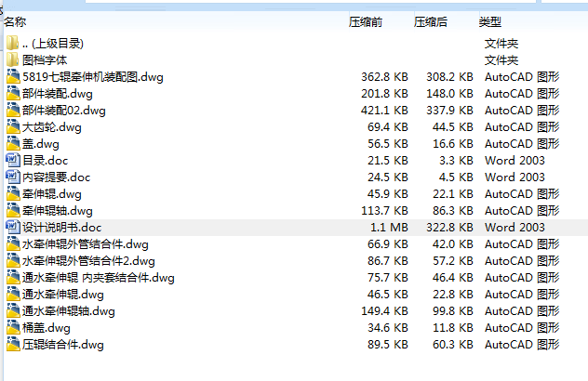Click the 设计说明书.doc file icon
This screenshot has width=588, height=381.
point(13,228)
